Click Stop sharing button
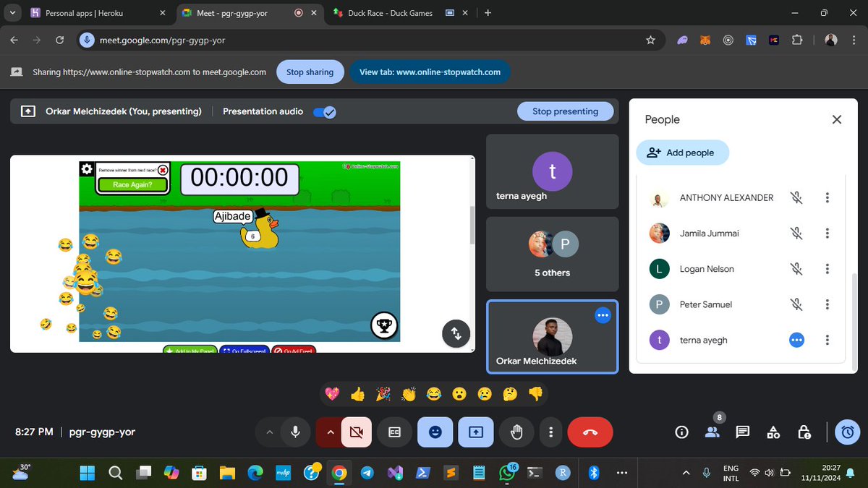This screenshot has width=868, height=488. pos(310,72)
